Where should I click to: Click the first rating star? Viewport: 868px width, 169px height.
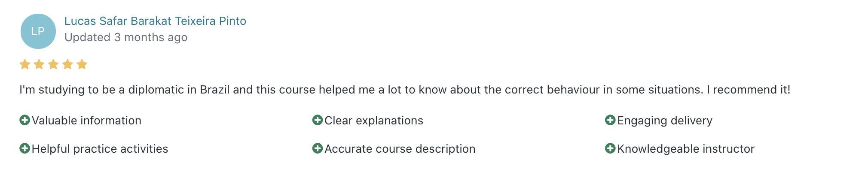point(25,64)
